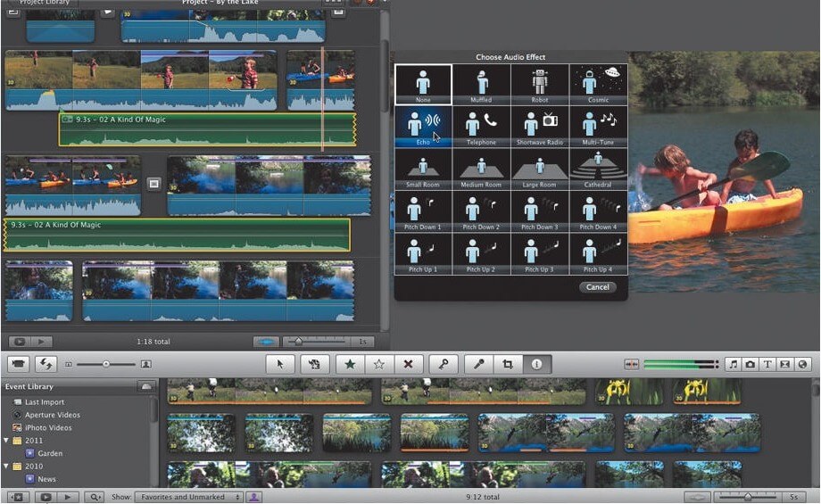The width and height of the screenshot is (821, 504).
Task: Open the crop and rotate tool
Action: [508, 364]
